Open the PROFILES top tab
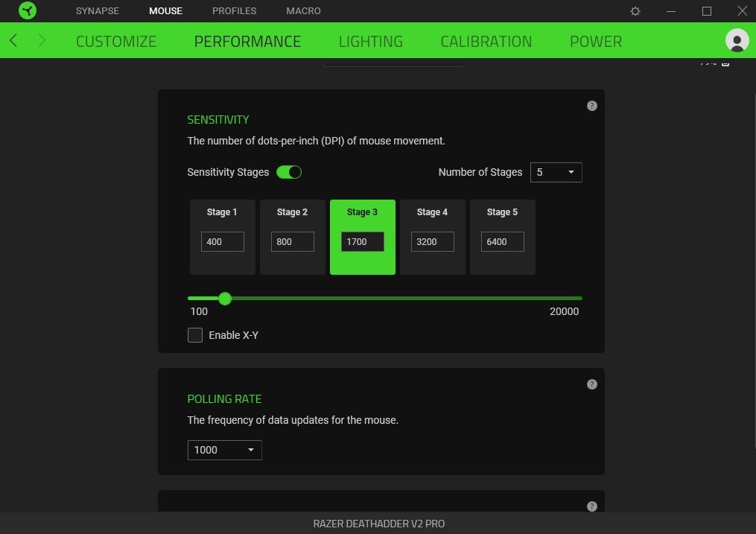The image size is (756, 534). coord(235,10)
